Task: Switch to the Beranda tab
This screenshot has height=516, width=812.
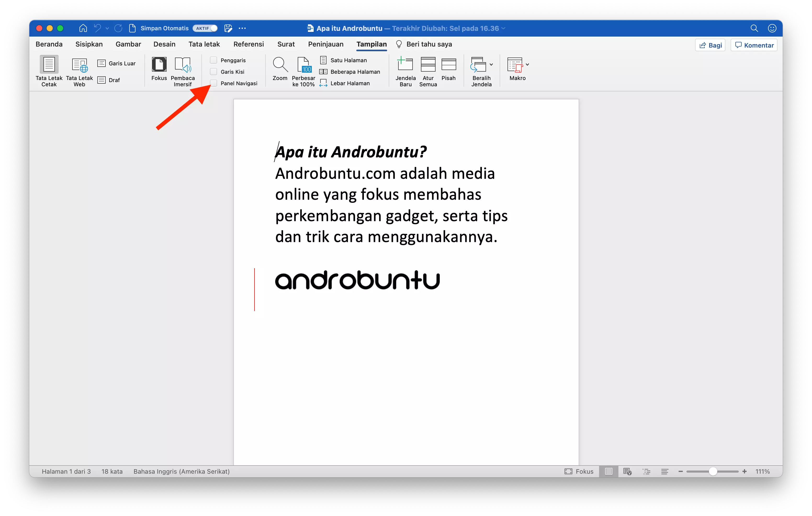Action: tap(49, 44)
